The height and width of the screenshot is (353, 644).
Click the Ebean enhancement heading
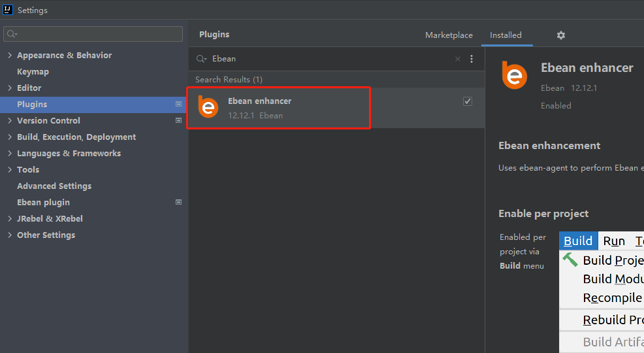point(549,146)
